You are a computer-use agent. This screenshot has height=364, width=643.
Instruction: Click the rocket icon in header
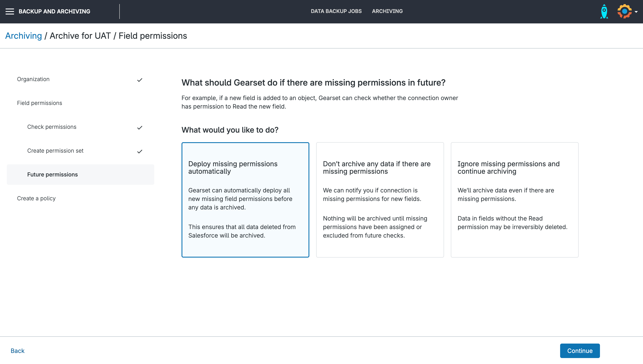604,11
